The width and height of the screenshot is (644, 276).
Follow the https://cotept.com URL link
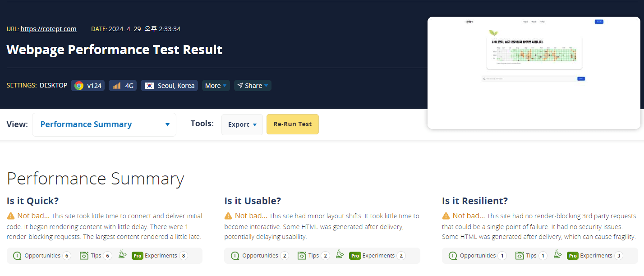click(48, 29)
